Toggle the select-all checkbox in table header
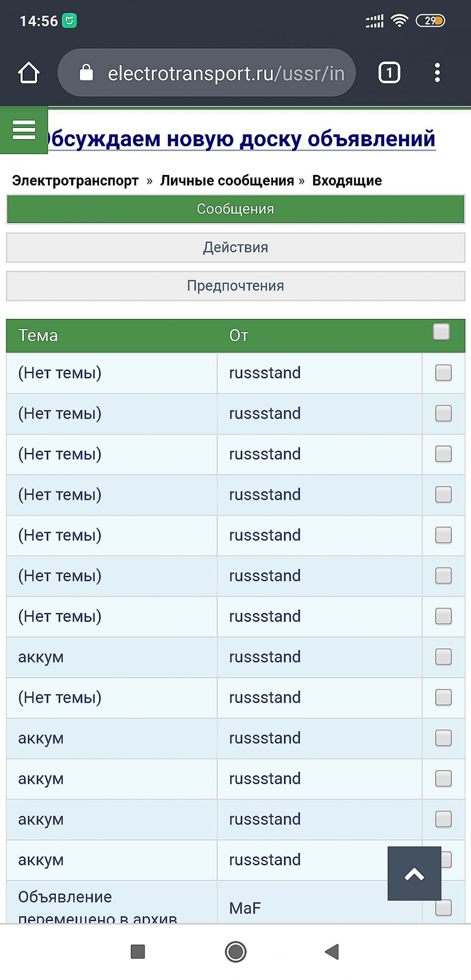The image size is (471, 980). pos(441,332)
